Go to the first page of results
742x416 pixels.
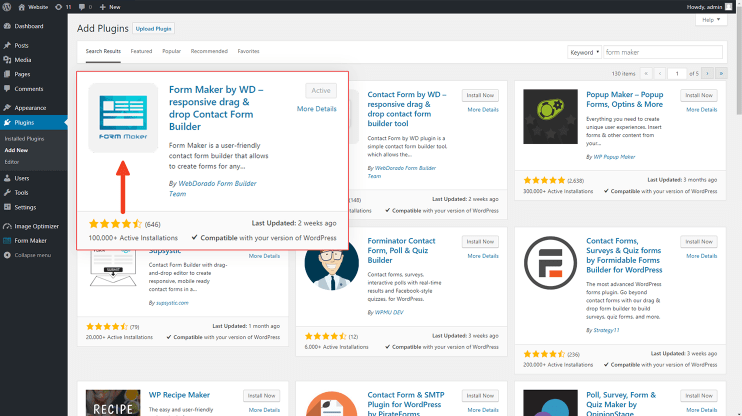[646, 73]
